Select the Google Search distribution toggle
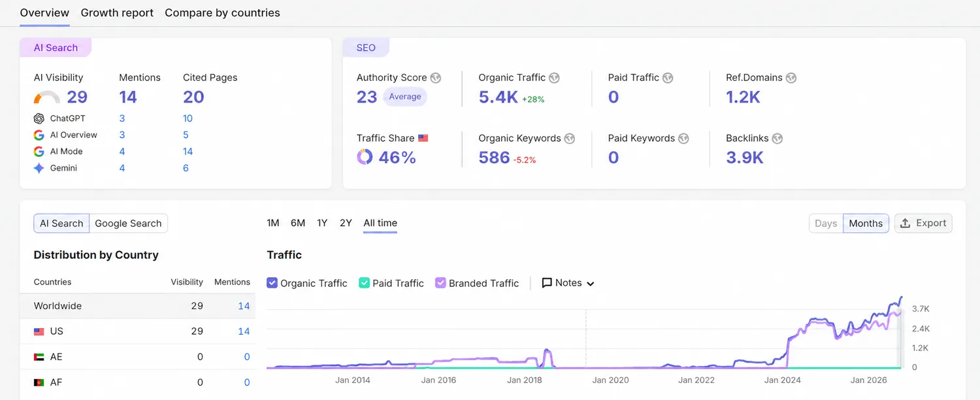 coord(128,224)
